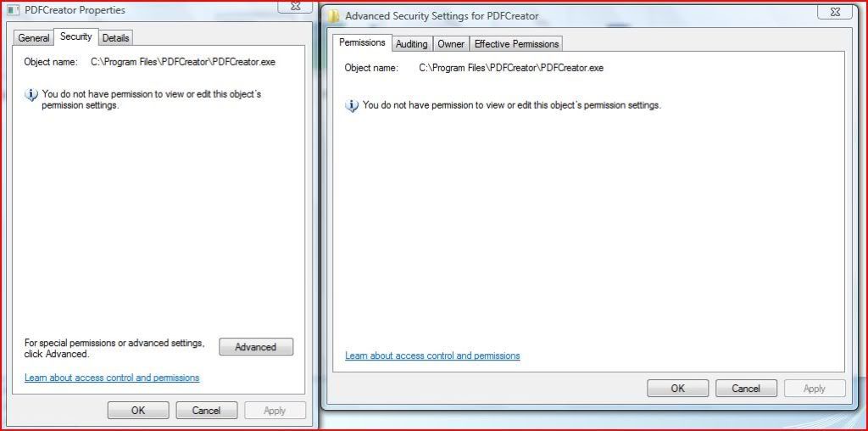Open access control link in Properties window
This screenshot has width=868, height=431.
pos(112,378)
